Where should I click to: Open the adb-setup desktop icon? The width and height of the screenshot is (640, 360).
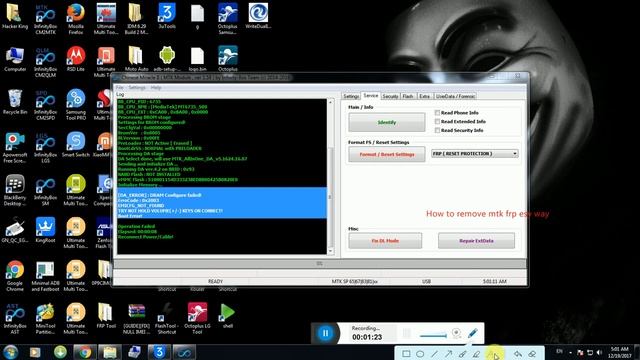pos(167,59)
